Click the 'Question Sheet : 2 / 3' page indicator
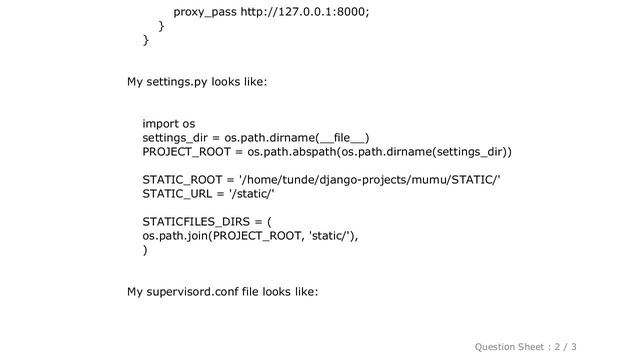 pos(525,347)
